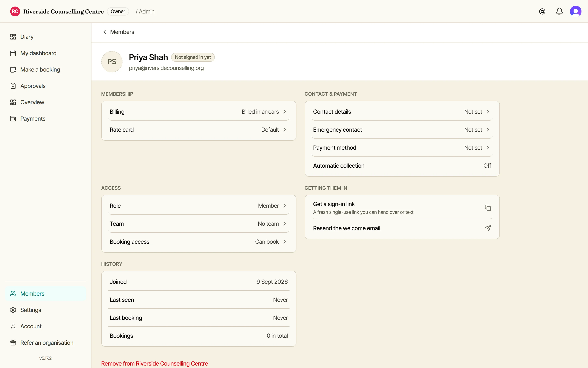
Task: Click the My dashboard calendar icon
Action: point(13,53)
